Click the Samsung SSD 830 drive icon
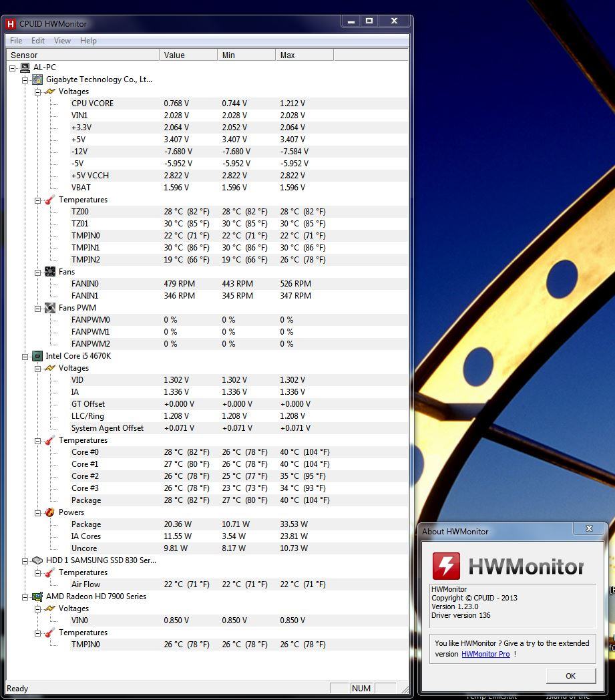 pyautogui.click(x=37, y=560)
